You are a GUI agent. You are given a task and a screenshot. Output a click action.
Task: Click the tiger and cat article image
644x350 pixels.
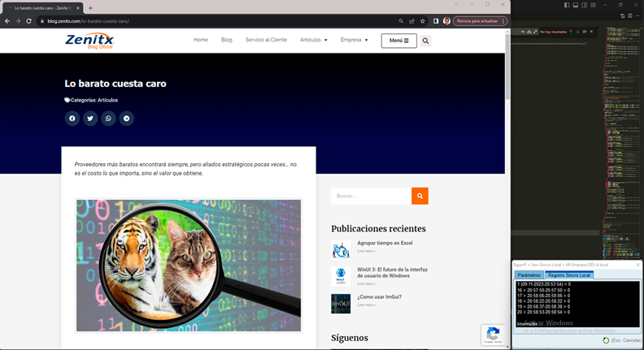click(189, 266)
